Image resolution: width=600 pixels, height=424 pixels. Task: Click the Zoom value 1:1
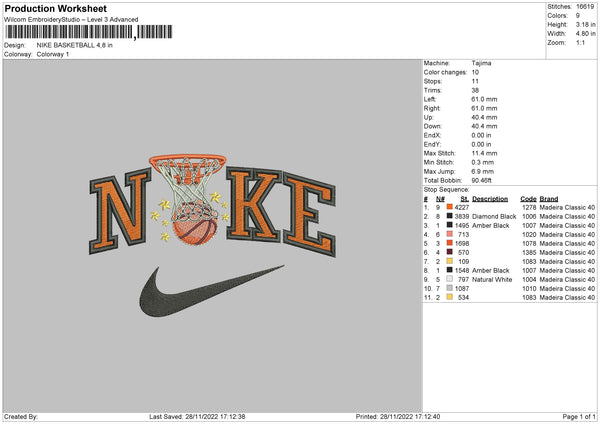[580, 42]
